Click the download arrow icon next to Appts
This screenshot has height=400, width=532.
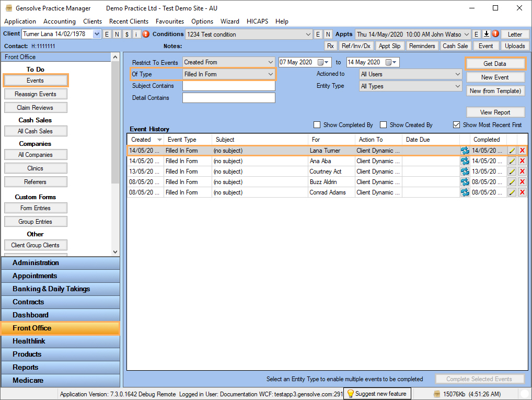click(486, 34)
